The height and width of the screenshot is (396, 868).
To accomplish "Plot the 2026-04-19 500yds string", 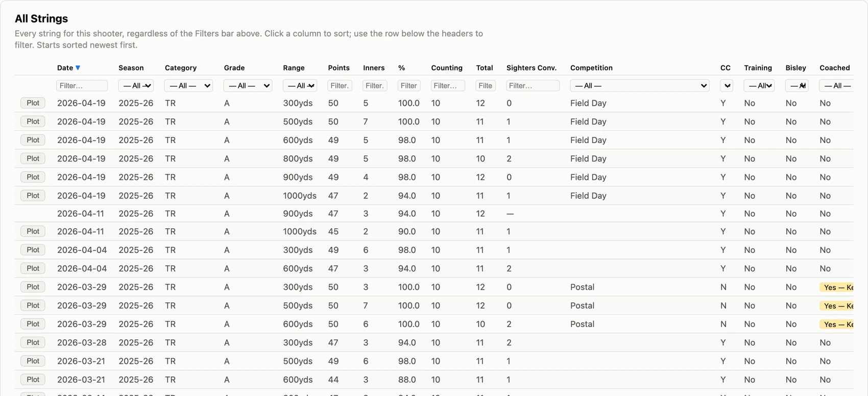I will (33, 122).
